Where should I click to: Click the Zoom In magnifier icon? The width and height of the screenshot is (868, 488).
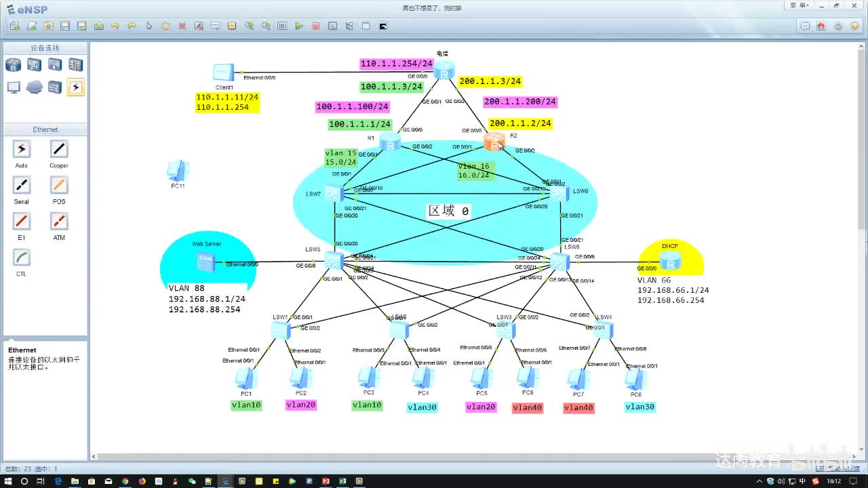point(249,26)
